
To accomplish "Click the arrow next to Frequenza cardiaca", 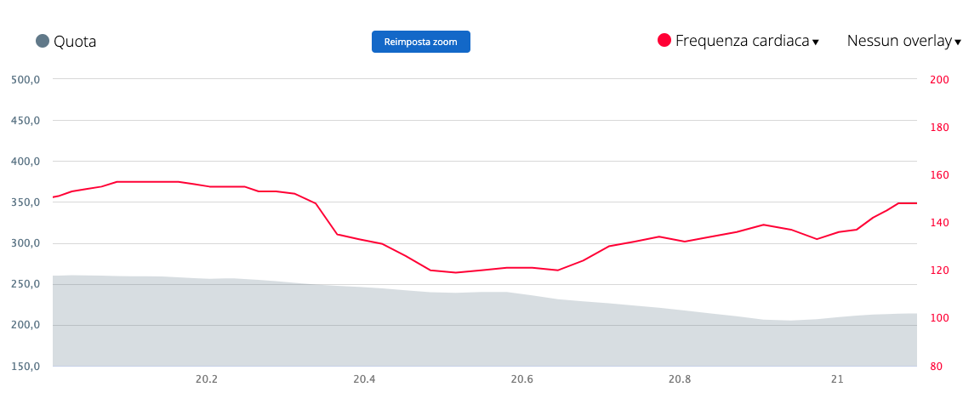I will [815, 42].
